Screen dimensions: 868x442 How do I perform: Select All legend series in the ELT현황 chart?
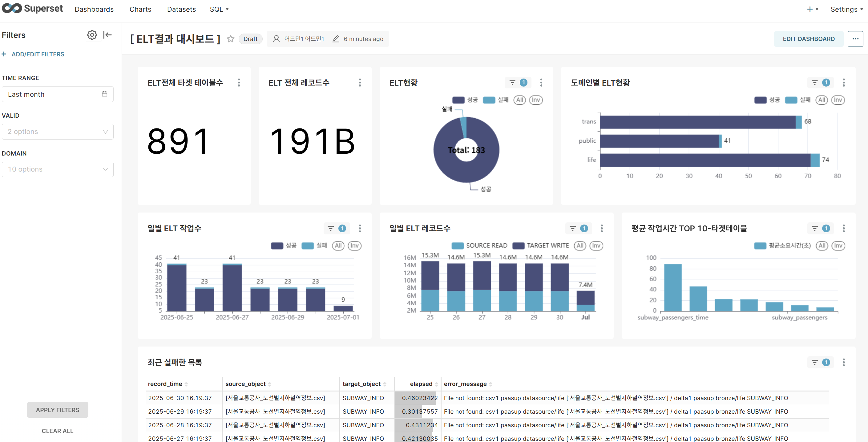(x=519, y=100)
